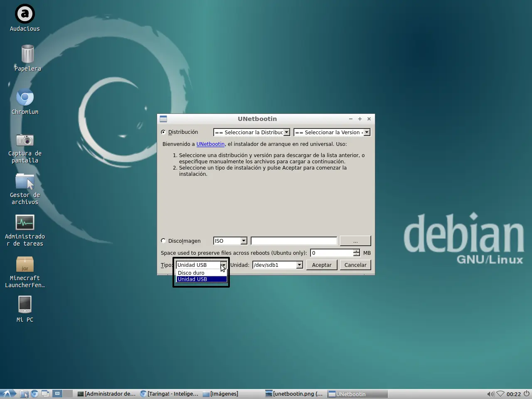Open Captura de pantalla desktop icon
The height and width of the screenshot is (399, 532).
click(x=25, y=148)
